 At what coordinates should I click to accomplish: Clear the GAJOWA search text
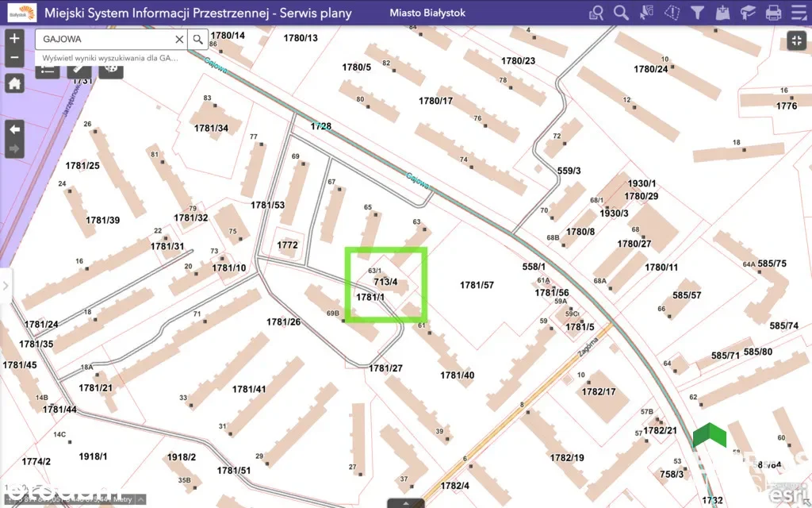(179, 39)
